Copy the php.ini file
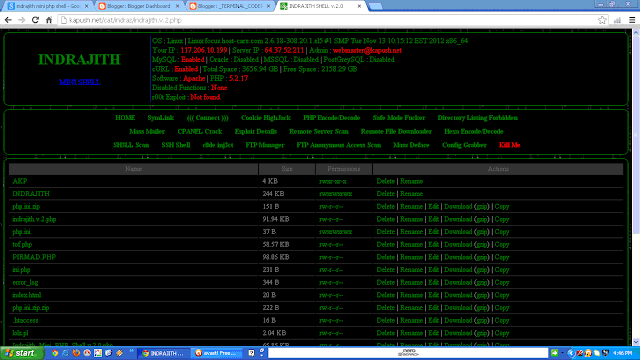This screenshot has width=640, height=360. pos(502,232)
